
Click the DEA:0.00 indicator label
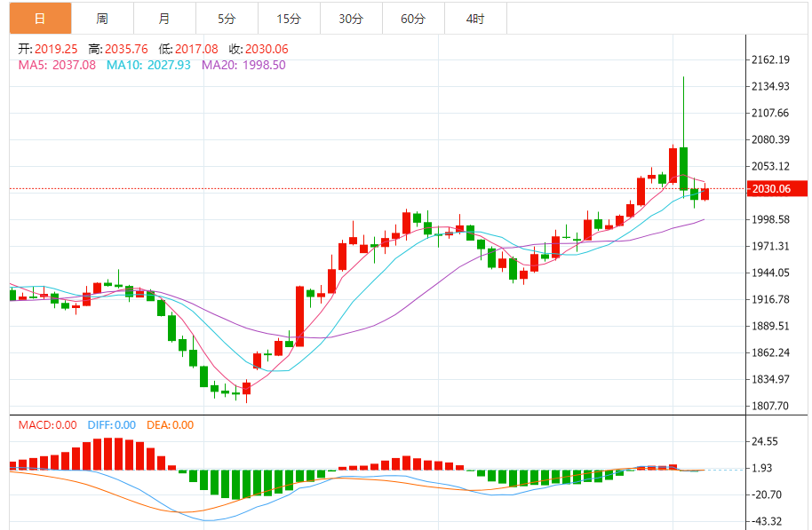tap(170, 425)
